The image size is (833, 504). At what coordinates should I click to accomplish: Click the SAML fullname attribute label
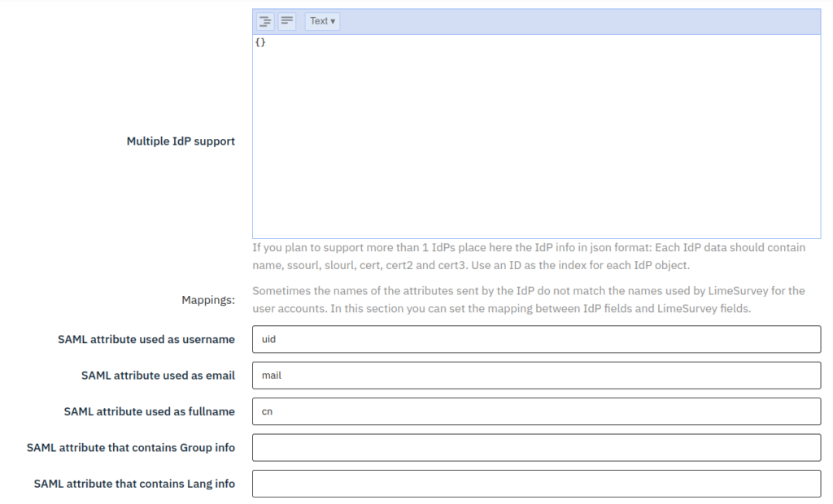click(149, 411)
